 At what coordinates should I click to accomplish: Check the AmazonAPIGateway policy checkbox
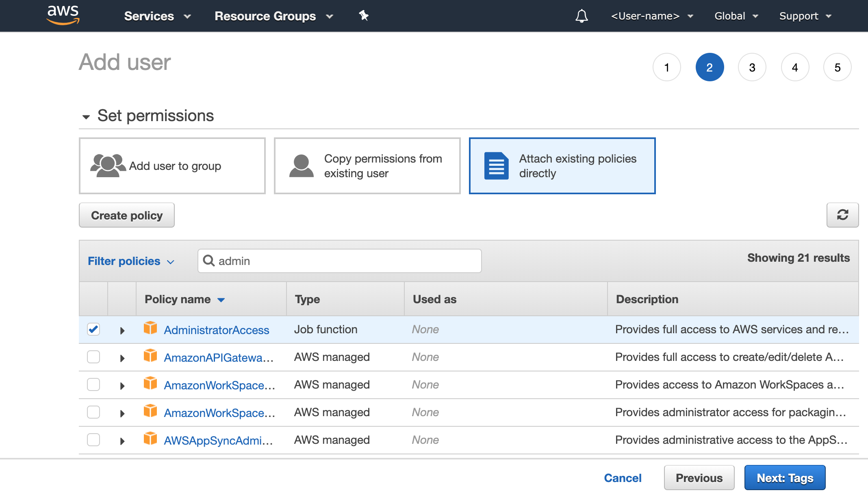93,357
